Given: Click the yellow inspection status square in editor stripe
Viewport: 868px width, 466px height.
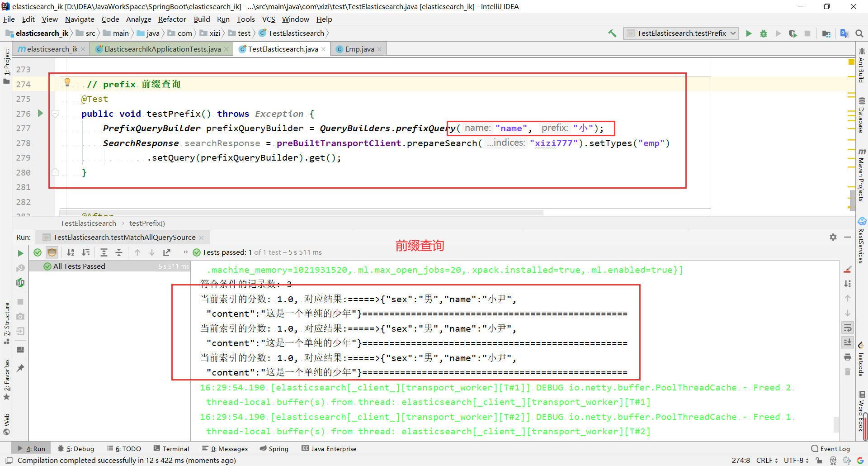Looking at the screenshot, I should click(x=851, y=62).
